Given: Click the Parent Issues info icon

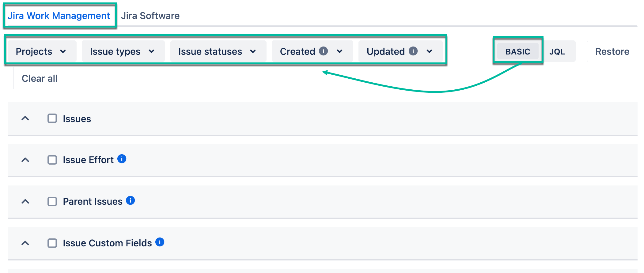Looking at the screenshot, I should point(130,200).
